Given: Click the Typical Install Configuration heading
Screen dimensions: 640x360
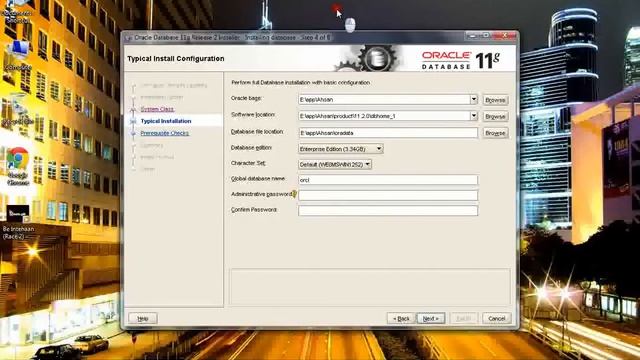Looking at the screenshot, I should tap(176, 59).
